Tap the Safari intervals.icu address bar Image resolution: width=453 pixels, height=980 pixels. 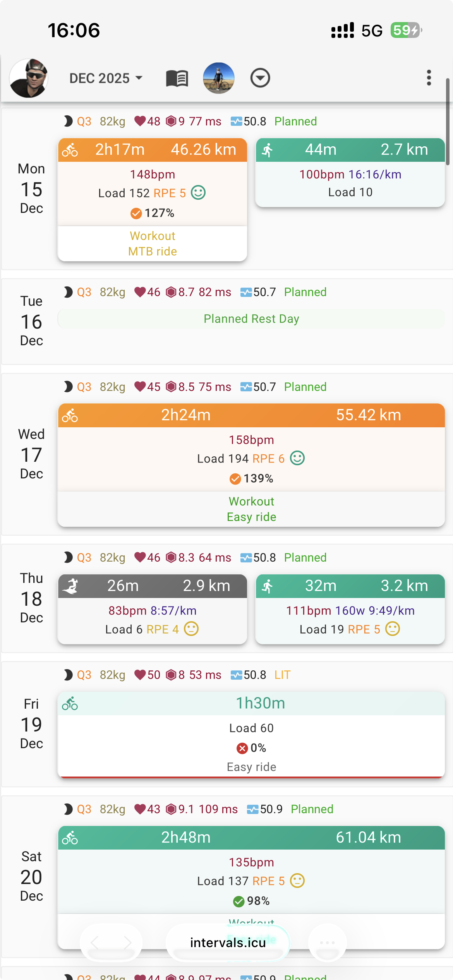228,943
